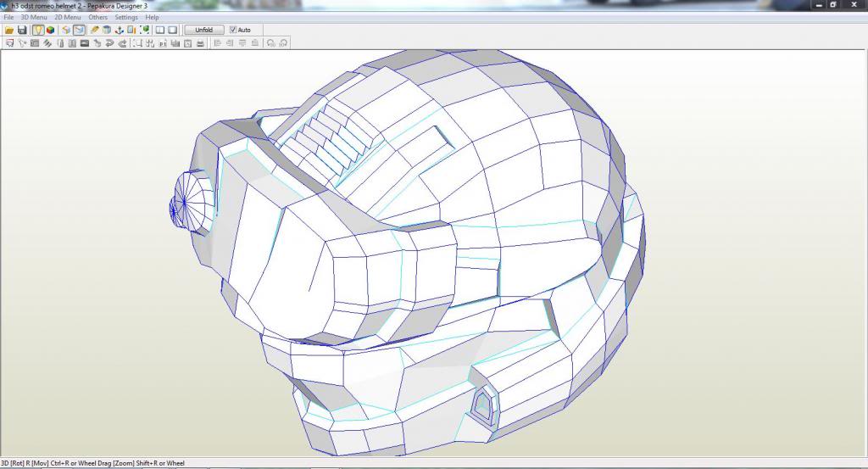Click the gray-blue cube icon

tap(107, 30)
